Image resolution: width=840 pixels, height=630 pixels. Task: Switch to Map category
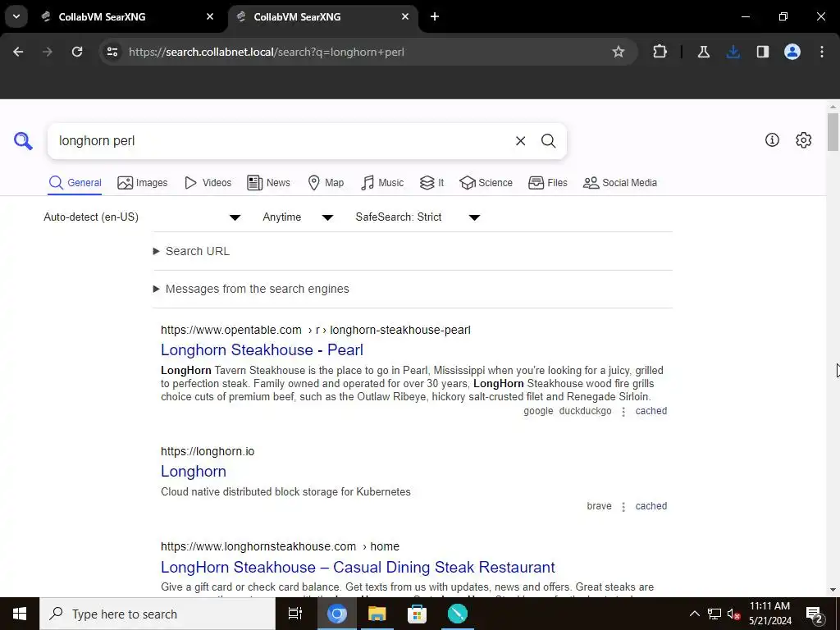coord(326,183)
